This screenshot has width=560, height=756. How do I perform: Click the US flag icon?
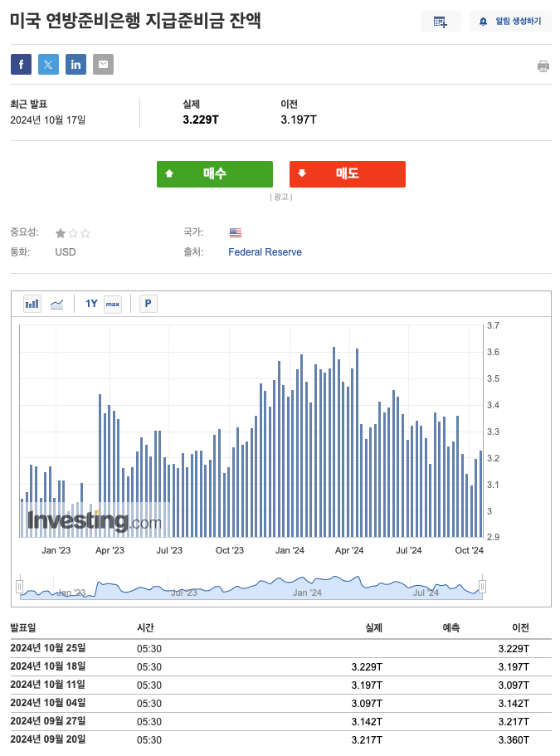point(236,233)
